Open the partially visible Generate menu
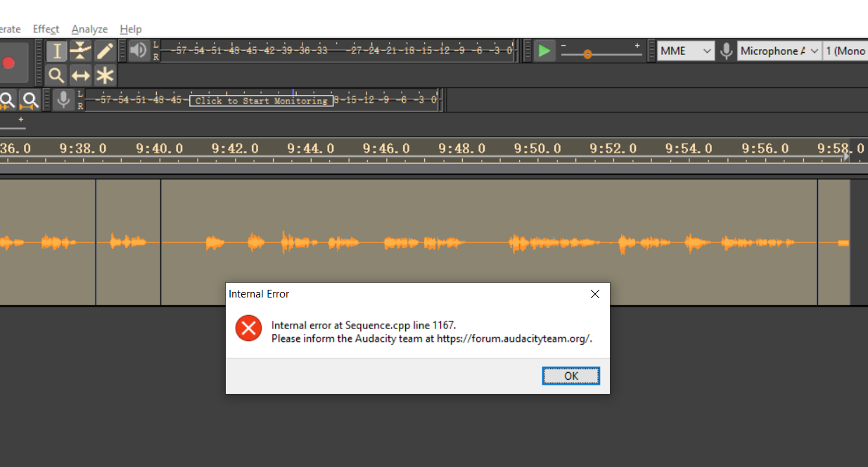 [x=10, y=29]
